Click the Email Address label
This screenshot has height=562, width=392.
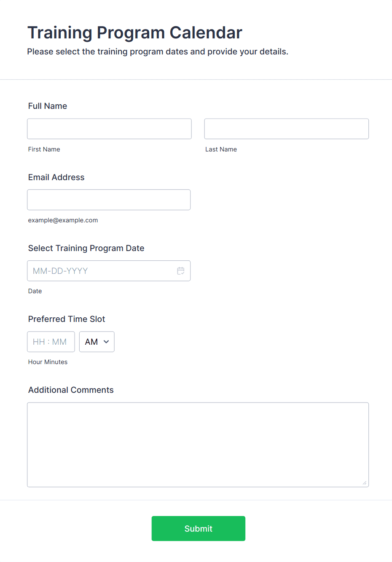click(56, 177)
